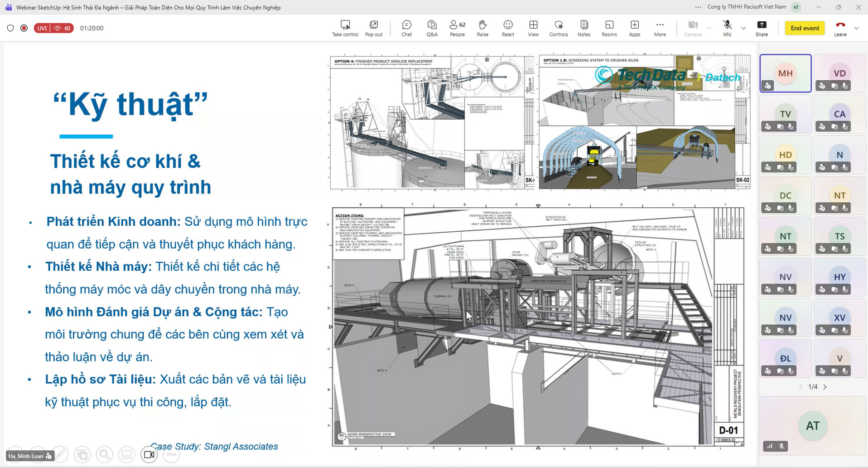
Task: Open the More actions menu
Action: [660, 28]
